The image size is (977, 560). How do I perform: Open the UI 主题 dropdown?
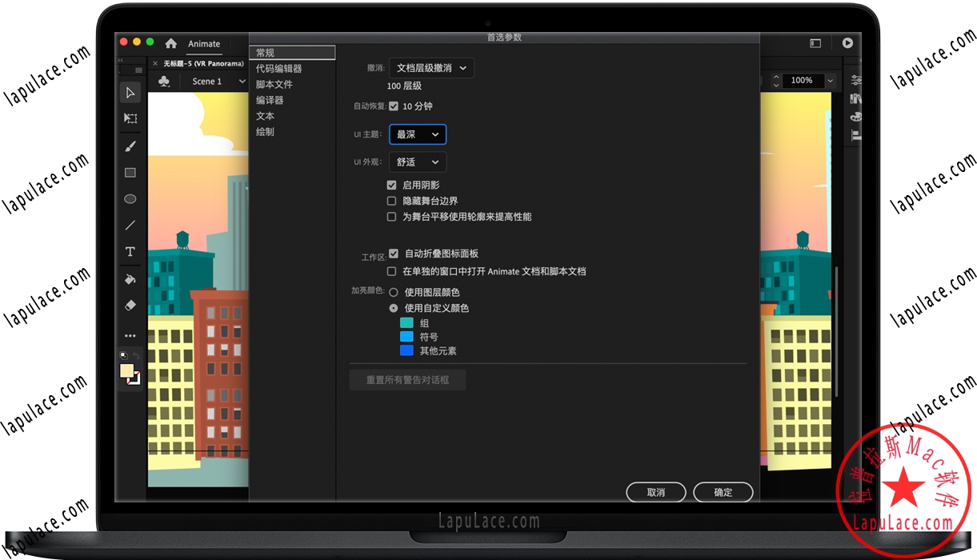tap(417, 134)
